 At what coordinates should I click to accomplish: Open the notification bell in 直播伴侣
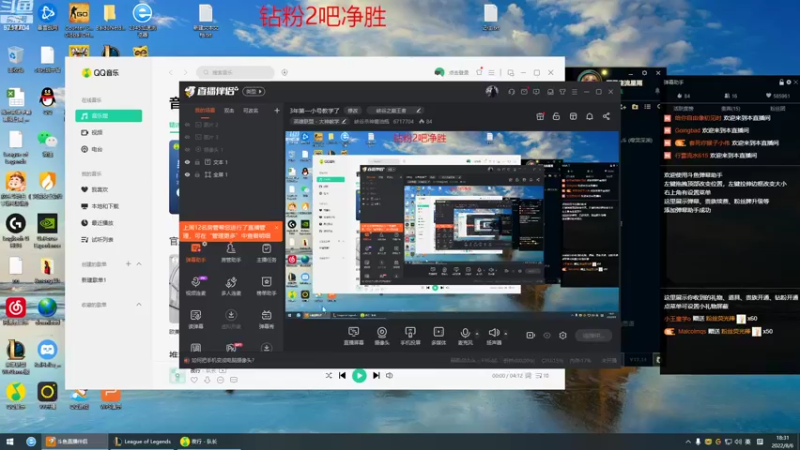pos(589,116)
